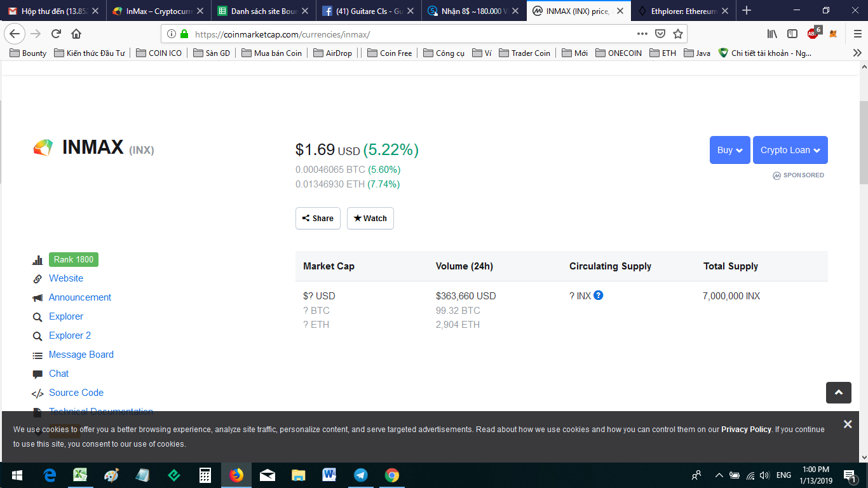Save page to Pocket

(x=660, y=34)
